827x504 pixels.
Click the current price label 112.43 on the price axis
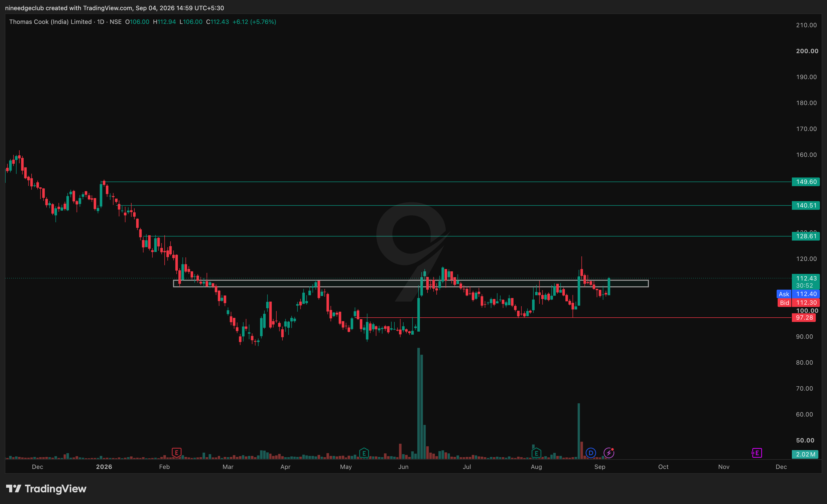click(806, 278)
